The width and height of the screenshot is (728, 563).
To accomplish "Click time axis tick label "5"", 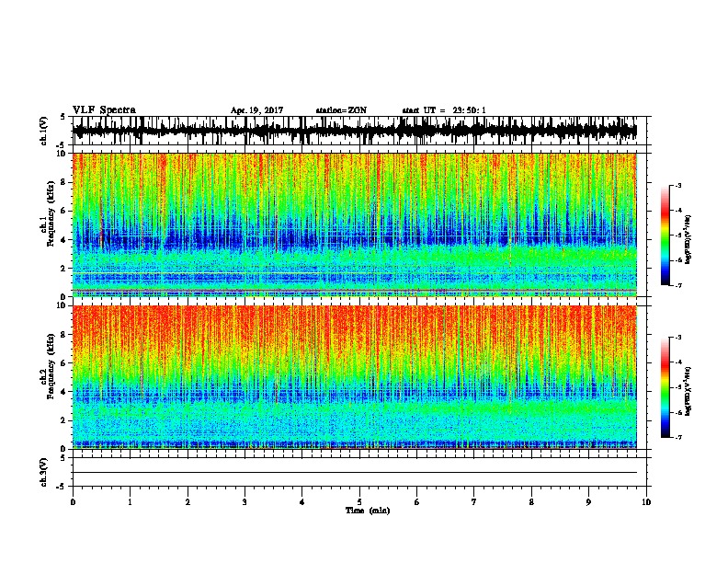I will (x=359, y=502).
